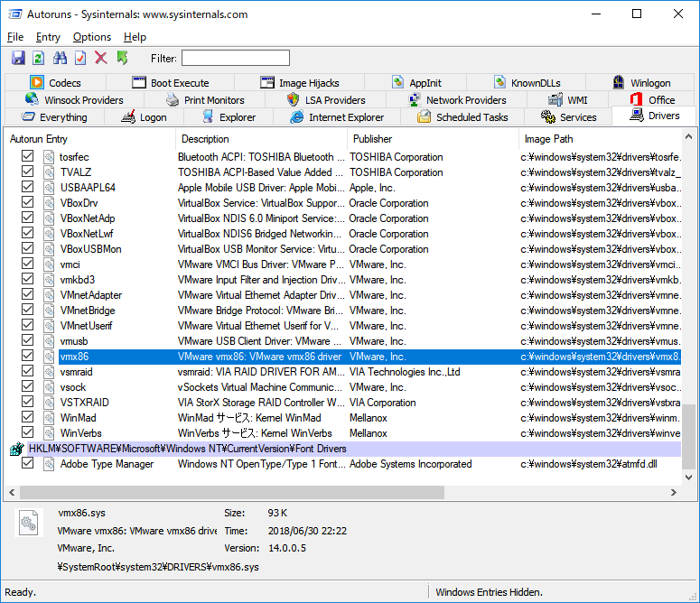Click the vertical scrollbar thumb

pos(688,437)
